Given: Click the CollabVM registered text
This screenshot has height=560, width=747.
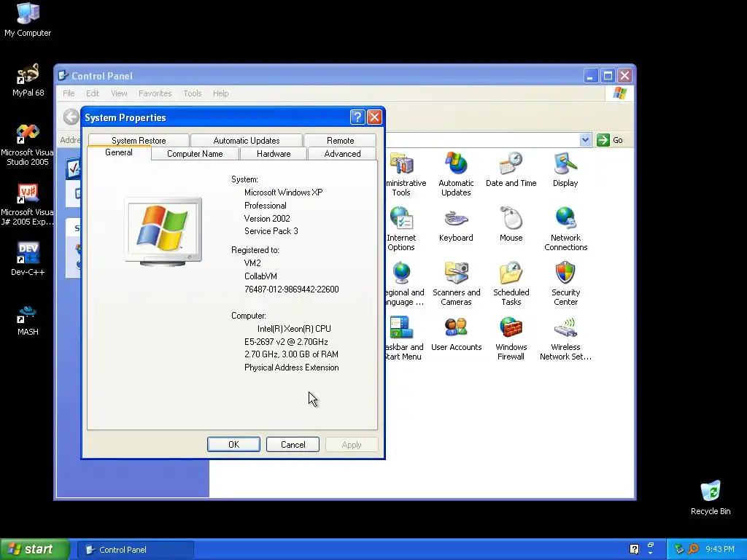Looking at the screenshot, I should click(x=260, y=276).
